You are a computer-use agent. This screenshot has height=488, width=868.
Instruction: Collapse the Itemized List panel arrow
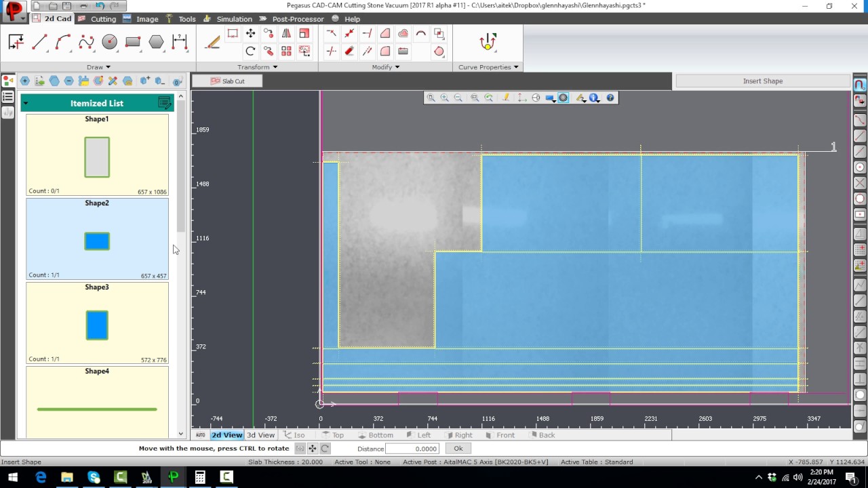[26, 104]
